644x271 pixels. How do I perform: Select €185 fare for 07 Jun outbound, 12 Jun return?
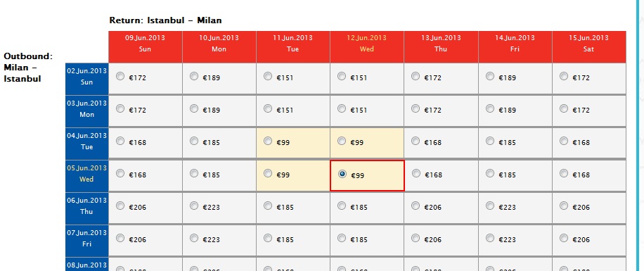(x=342, y=238)
